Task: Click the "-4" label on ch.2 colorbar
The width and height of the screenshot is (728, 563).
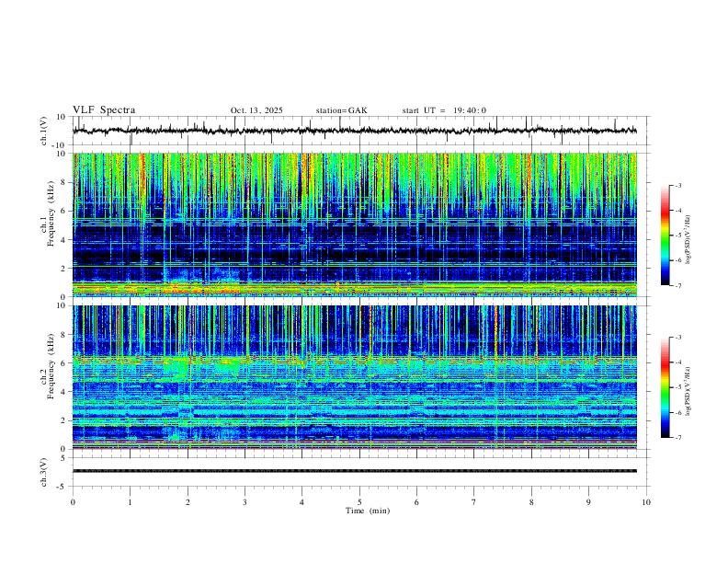Action: pyautogui.click(x=677, y=362)
